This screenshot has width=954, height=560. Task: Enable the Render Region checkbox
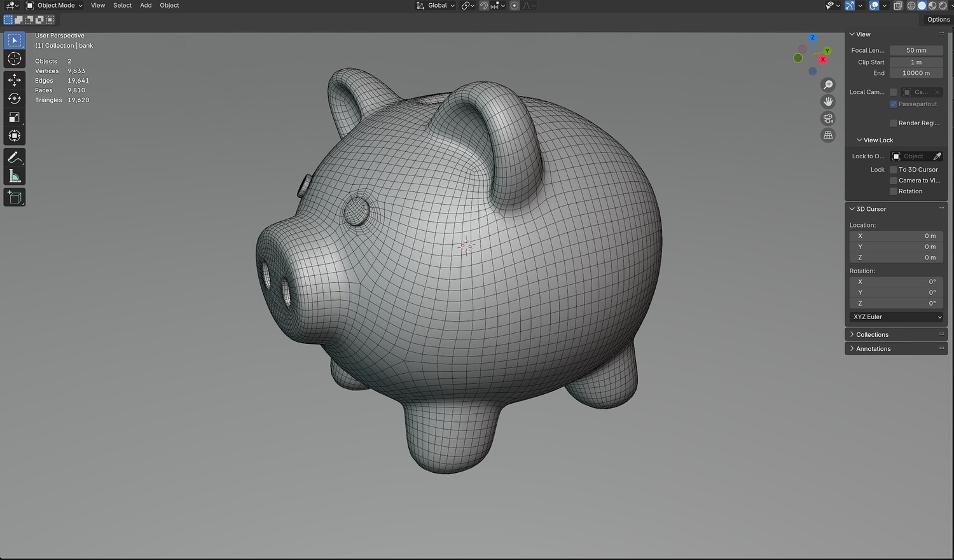tap(893, 123)
